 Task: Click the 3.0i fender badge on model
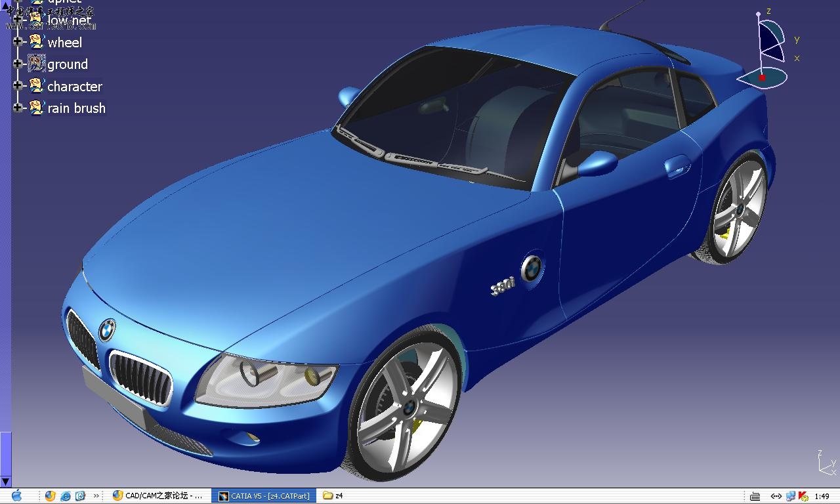coord(503,286)
